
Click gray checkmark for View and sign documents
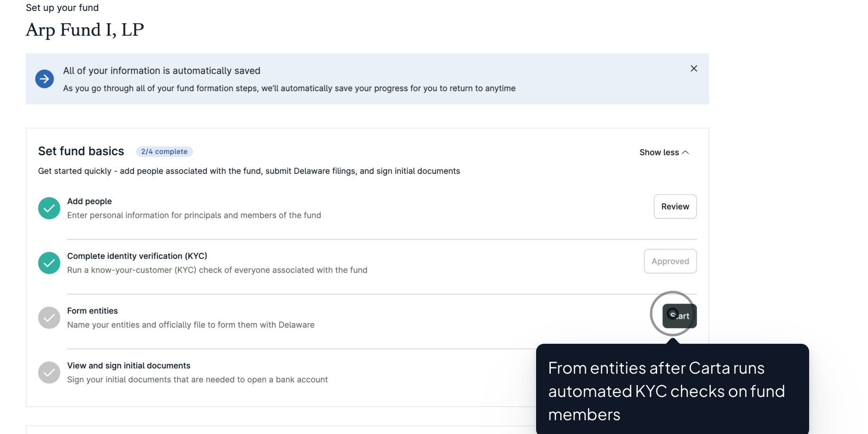(49, 373)
